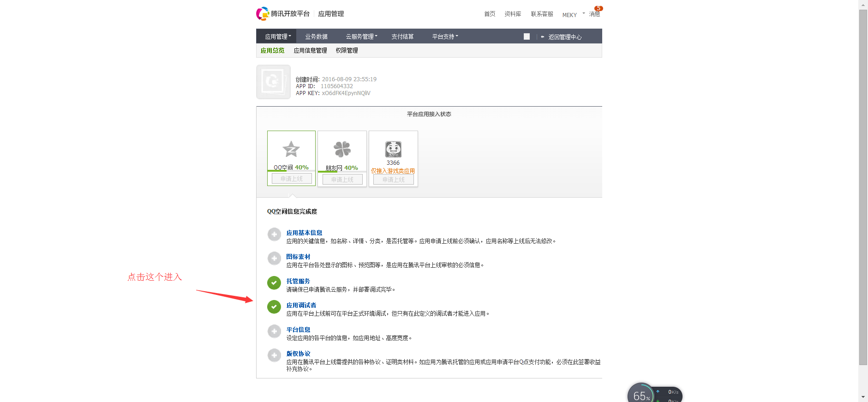Expand the 应用管理 dropdown menu
The height and width of the screenshot is (402, 868).
(278, 36)
